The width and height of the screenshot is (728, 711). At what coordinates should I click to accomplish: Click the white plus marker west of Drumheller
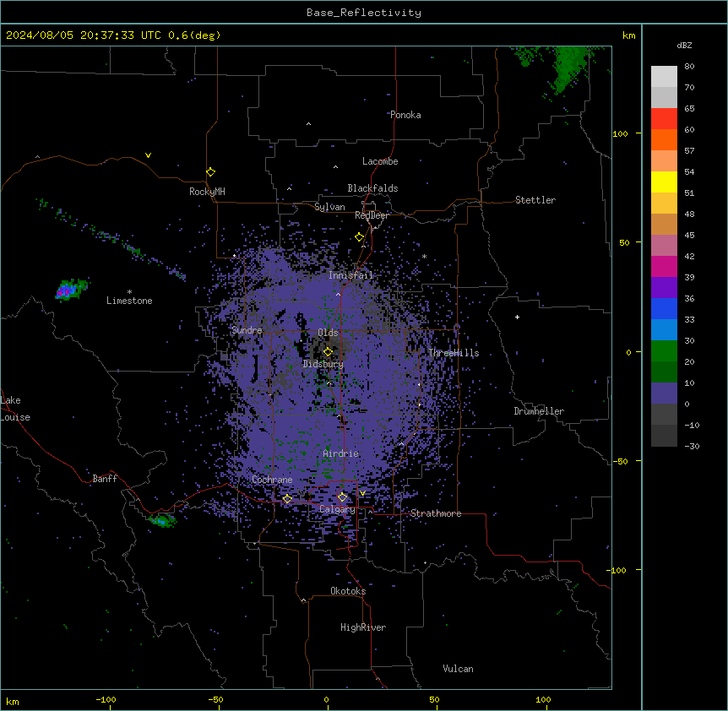[517, 317]
